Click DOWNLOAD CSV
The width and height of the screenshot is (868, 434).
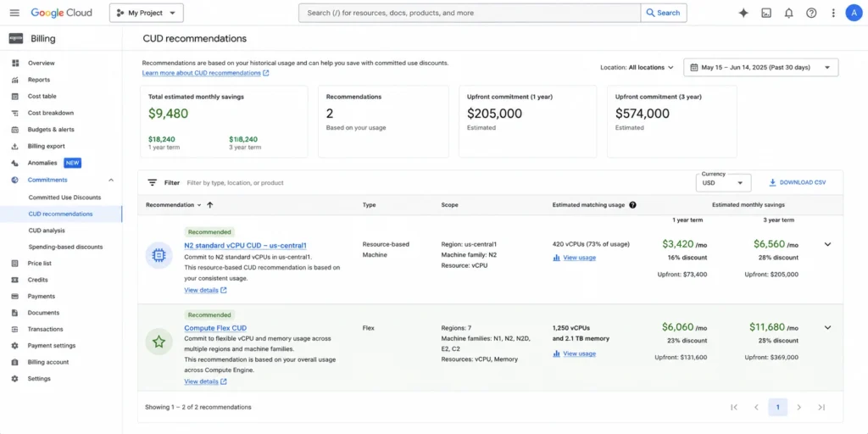pyautogui.click(x=797, y=183)
